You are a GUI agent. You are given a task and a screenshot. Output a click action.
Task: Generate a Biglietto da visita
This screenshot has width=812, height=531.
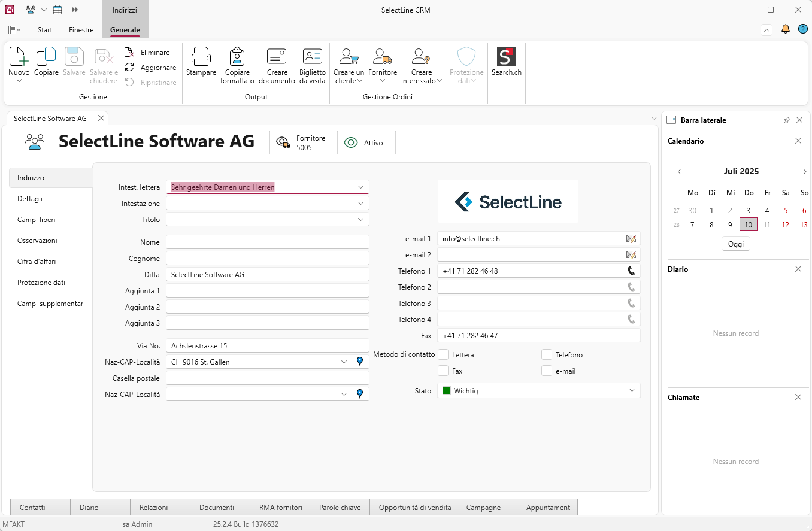click(313, 65)
